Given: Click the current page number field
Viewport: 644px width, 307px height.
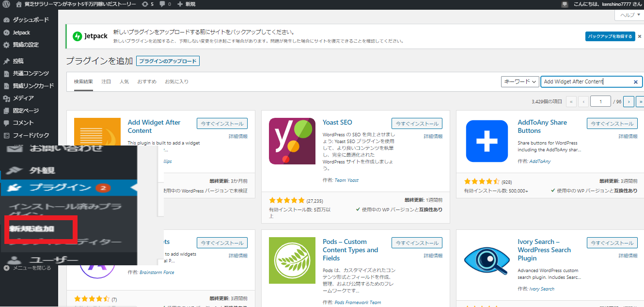Looking at the screenshot, I should click(x=600, y=101).
